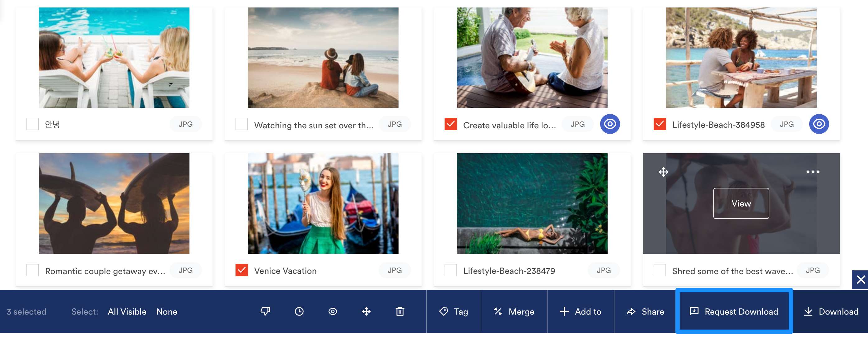Click the 안녕 title text
Image resolution: width=868 pixels, height=347 pixels.
coord(52,124)
